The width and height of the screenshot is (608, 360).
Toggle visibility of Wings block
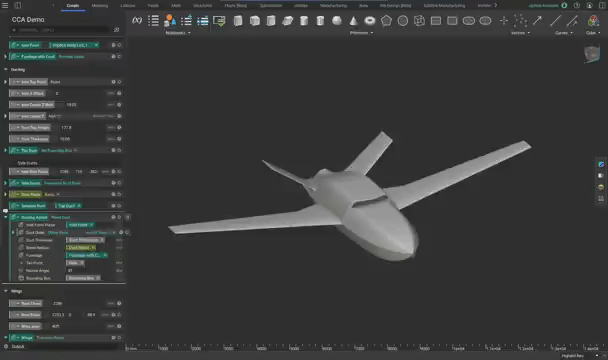pyautogui.click(x=114, y=338)
